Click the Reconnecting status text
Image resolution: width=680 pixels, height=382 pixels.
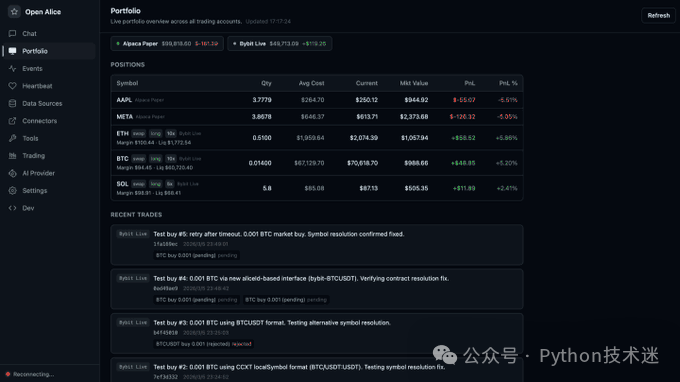point(33,374)
